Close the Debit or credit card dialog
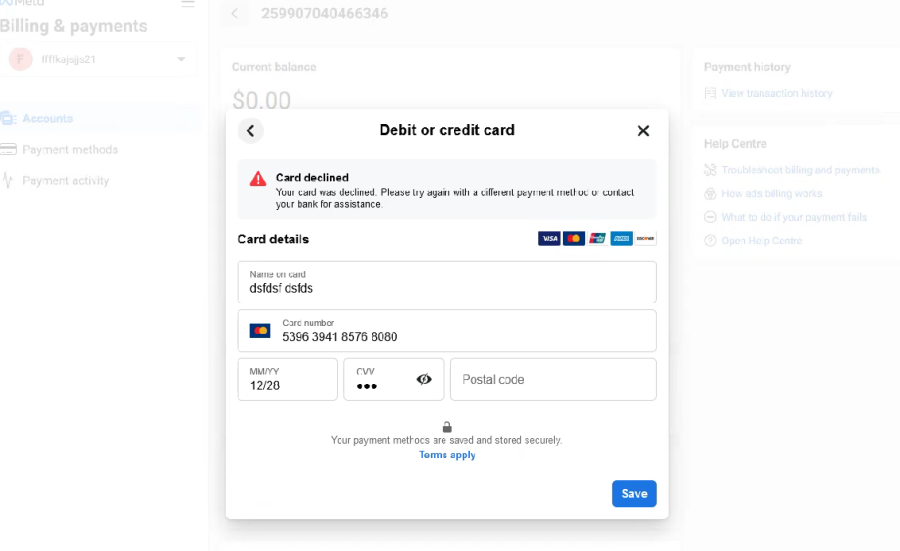The image size is (900, 551). (x=643, y=131)
